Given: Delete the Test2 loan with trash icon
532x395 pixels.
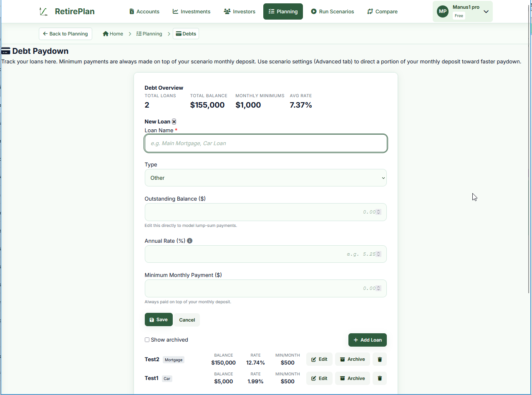Looking at the screenshot, I should click(380, 359).
